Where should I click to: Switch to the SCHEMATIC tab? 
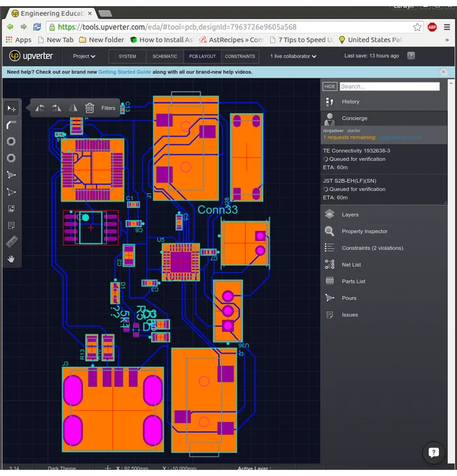pyautogui.click(x=164, y=57)
